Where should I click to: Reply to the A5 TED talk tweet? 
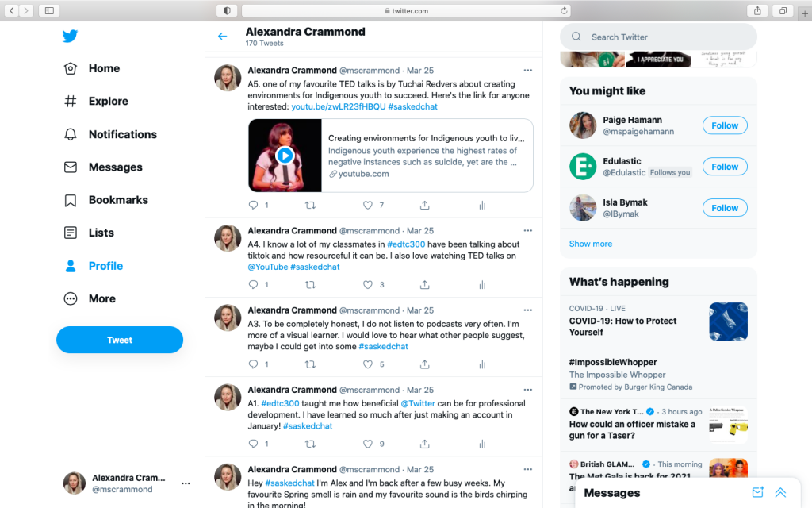(x=253, y=206)
